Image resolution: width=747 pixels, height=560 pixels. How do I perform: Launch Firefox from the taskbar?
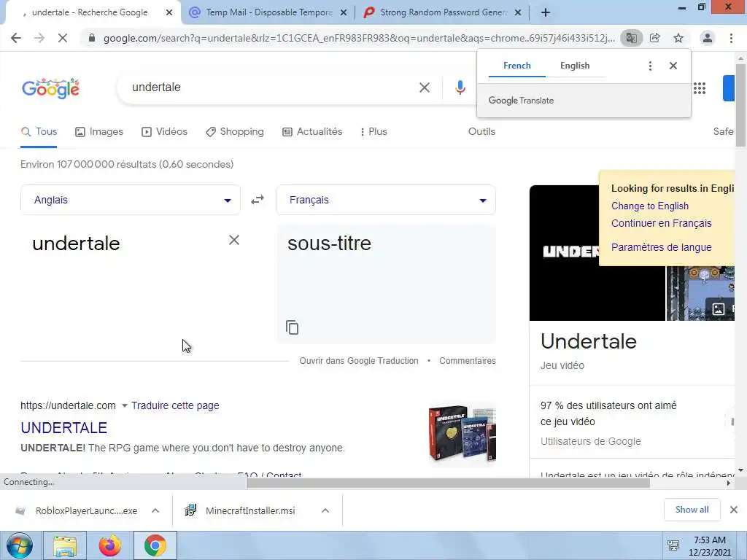[109, 545]
